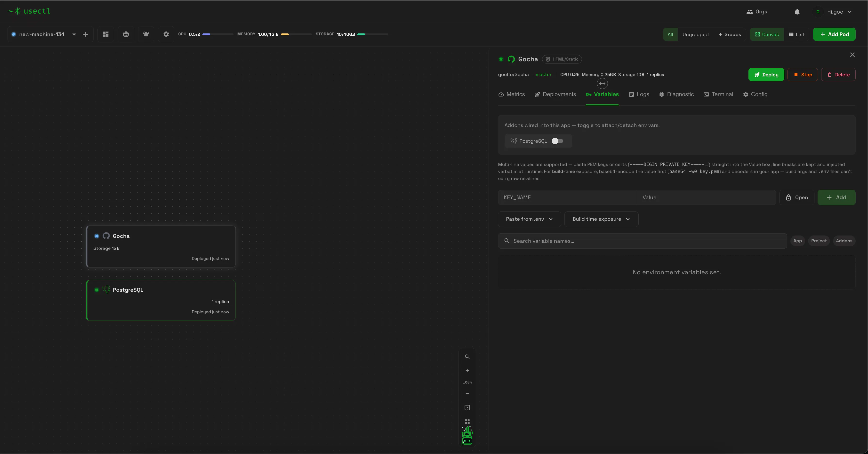Open the alerts siren icon
This screenshot has width=868, height=454.
146,34
